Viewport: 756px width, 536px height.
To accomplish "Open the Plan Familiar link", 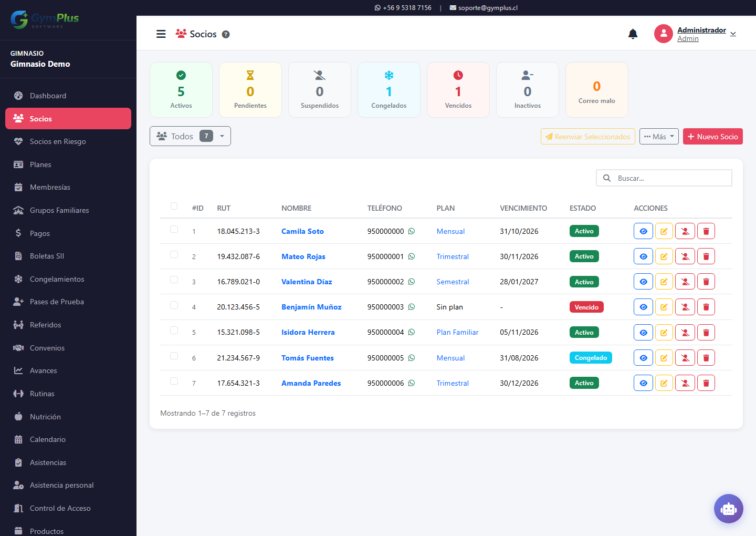I will (x=458, y=333).
